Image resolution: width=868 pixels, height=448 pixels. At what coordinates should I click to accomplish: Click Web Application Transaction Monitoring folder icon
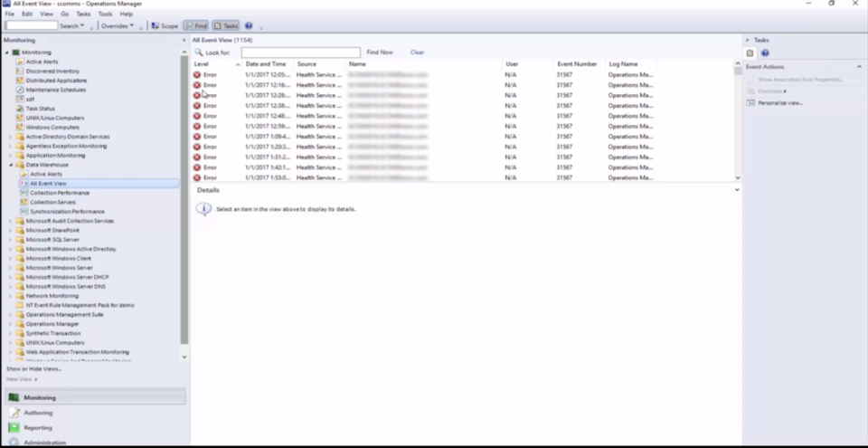[20, 352]
